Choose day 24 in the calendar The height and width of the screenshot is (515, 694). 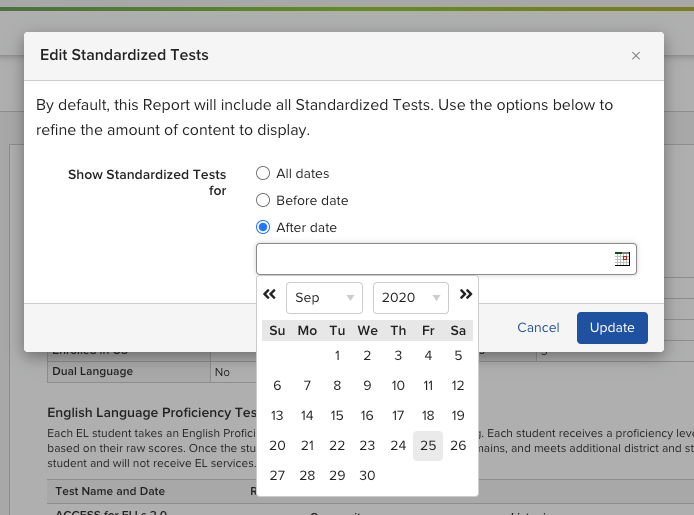point(398,446)
